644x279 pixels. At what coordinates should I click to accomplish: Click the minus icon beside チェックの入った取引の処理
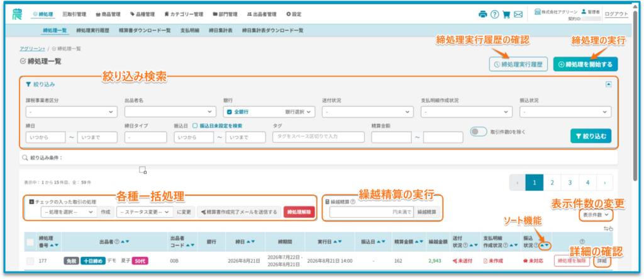(31, 202)
